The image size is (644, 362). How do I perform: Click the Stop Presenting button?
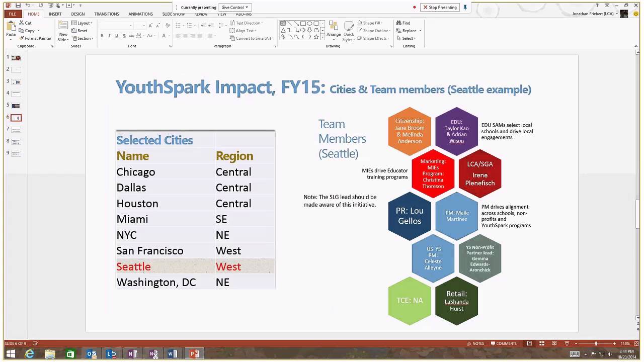440,8
